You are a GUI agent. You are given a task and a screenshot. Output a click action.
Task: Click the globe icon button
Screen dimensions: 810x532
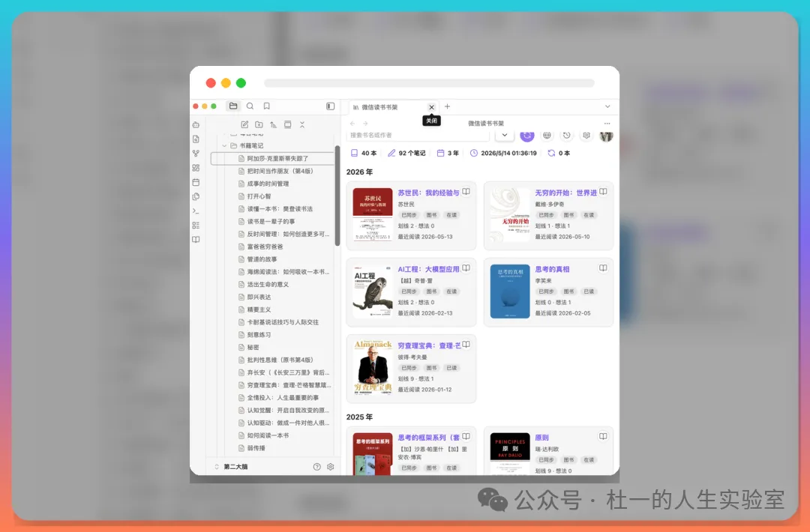pyautogui.click(x=547, y=135)
